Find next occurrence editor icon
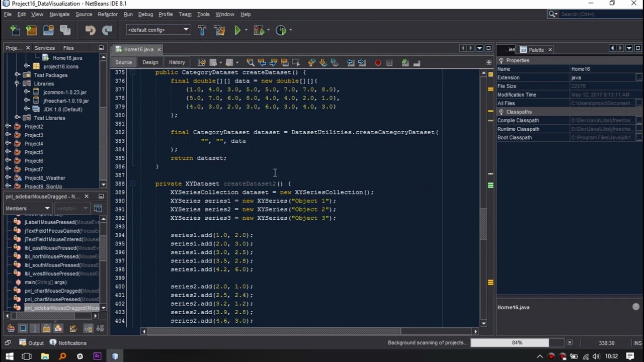The width and height of the screenshot is (644, 362). coord(273,62)
